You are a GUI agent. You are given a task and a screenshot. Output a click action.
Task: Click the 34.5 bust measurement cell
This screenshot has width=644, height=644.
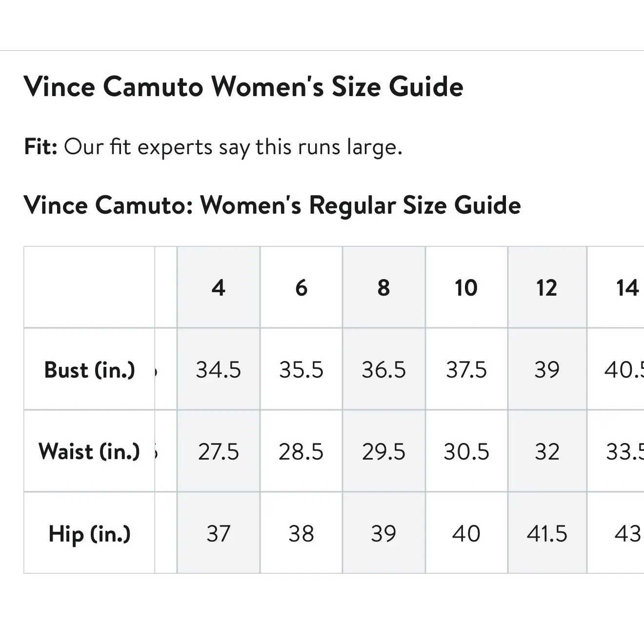pyautogui.click(x=218, y=370)
